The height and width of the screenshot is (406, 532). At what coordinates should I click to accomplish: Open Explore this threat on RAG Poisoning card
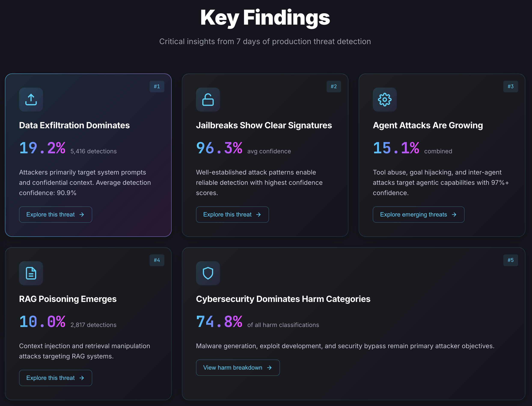[55, 378]
